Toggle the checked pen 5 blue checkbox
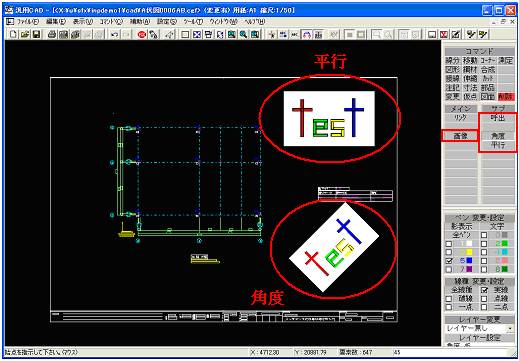519x361 pixels. 449,260
